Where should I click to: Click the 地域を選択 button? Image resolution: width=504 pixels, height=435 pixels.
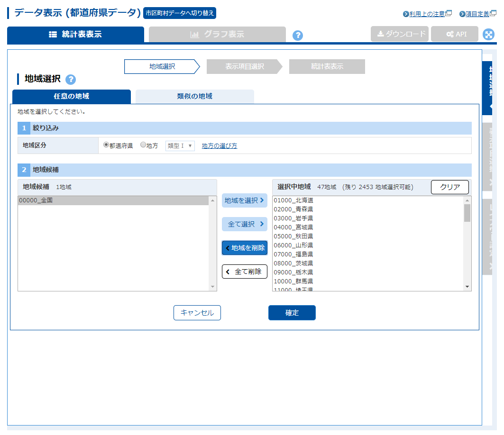point(244,200)
